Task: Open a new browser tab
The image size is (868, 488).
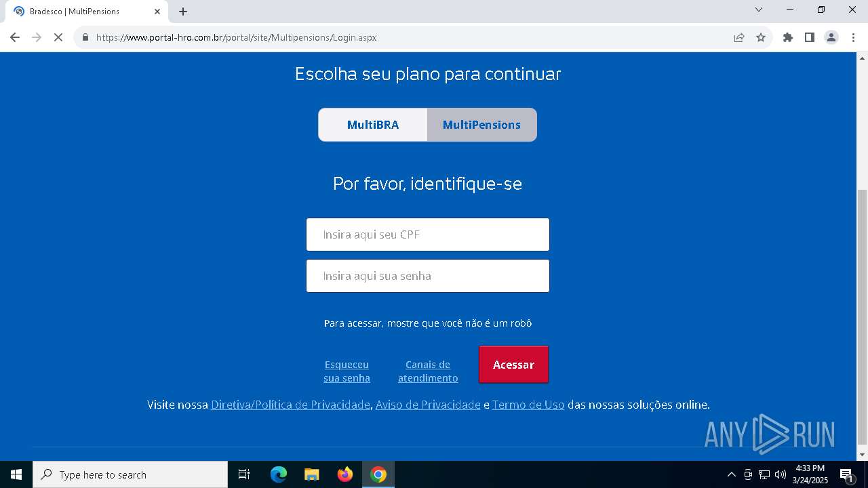Action: coord(183,12)
